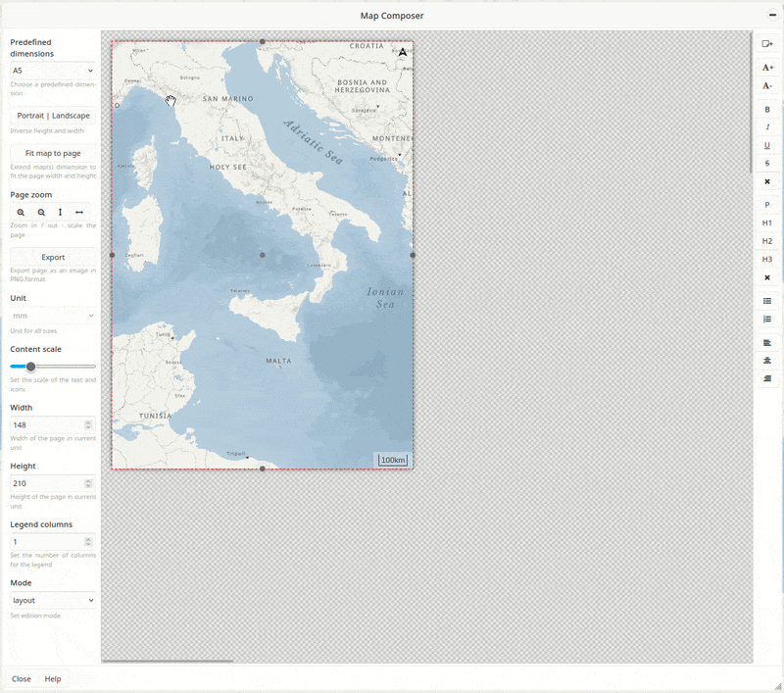Open the Unit dropdown set to mm

coord(51,315)
